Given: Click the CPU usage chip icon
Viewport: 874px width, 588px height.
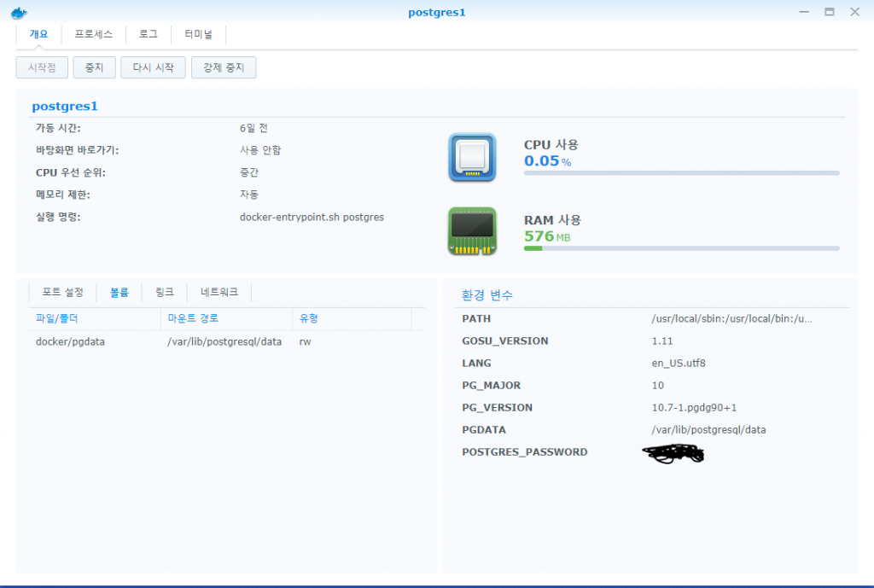Looking at the screenshot, I should click(x=472, y=157).
